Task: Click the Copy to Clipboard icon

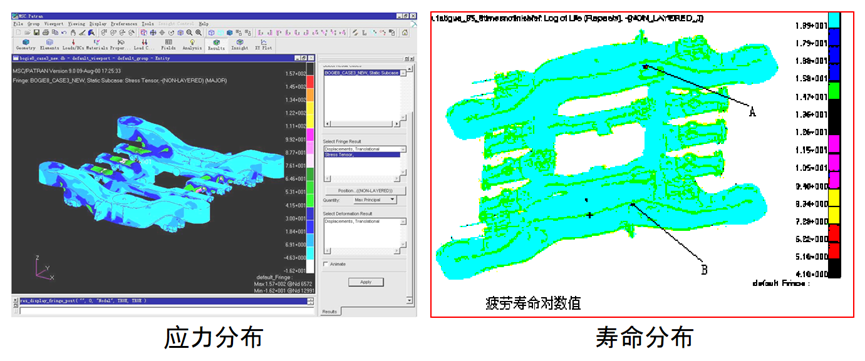Action: tap(55, 33)
